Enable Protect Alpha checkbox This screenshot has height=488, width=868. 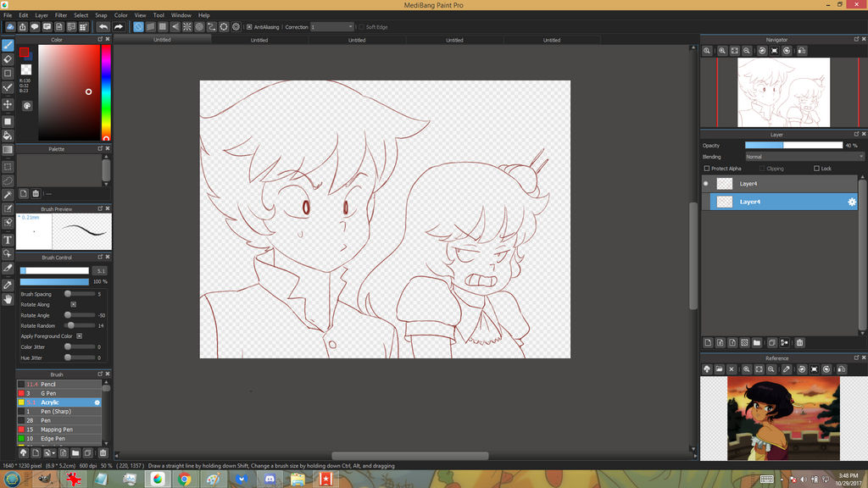[x=706, y=169]
